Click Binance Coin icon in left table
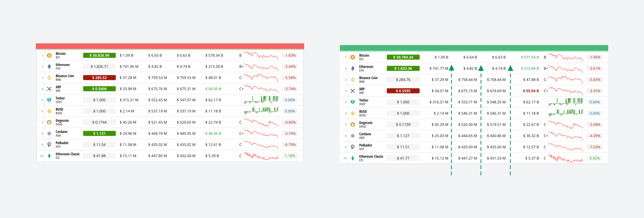The image size is (644, 218). [49, 78]
